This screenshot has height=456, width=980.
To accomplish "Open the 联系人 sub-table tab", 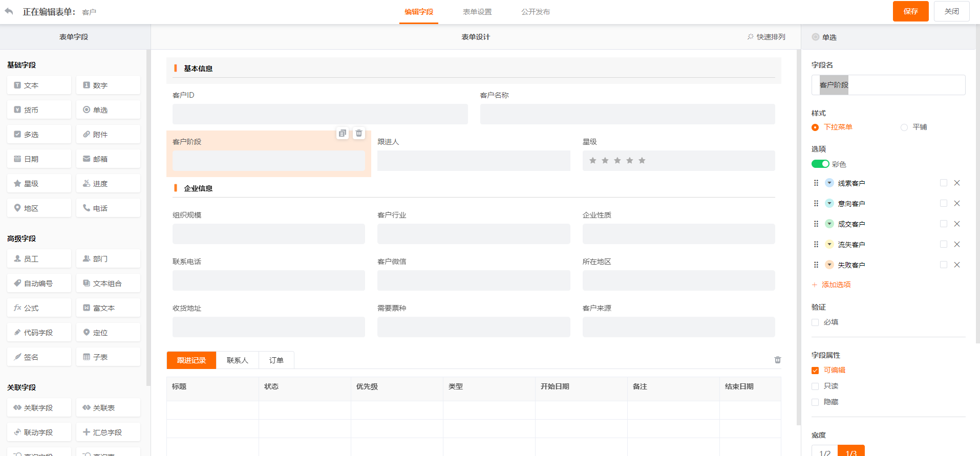I will tap(238, 360).
